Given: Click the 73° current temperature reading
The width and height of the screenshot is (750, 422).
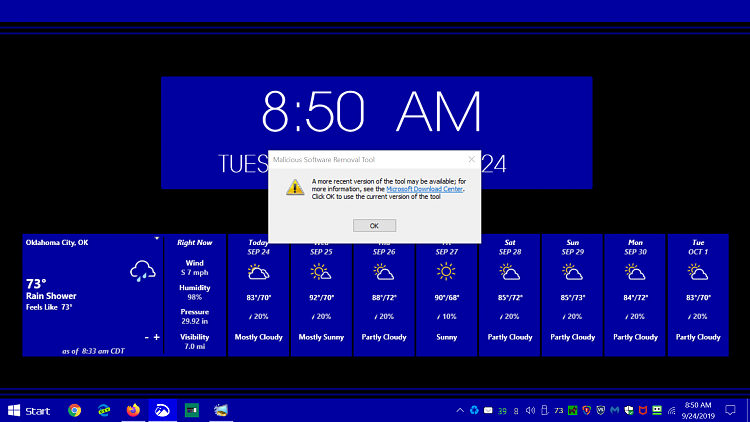Looking at the screenshot, I should pyautogui.click(x=36, y=284).
